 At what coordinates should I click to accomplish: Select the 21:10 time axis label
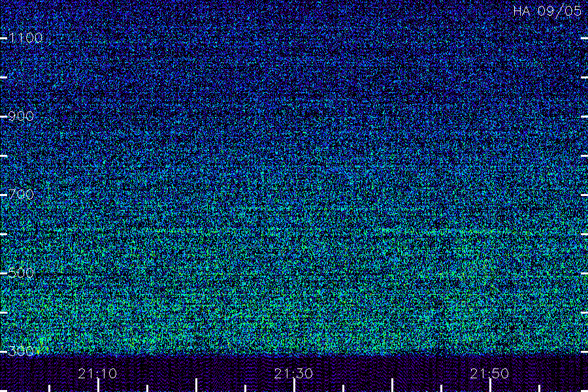[x=97, y=374]
